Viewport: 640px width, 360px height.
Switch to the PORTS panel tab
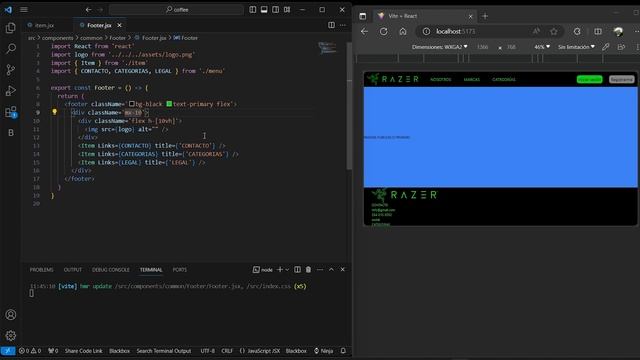(180, 270)
